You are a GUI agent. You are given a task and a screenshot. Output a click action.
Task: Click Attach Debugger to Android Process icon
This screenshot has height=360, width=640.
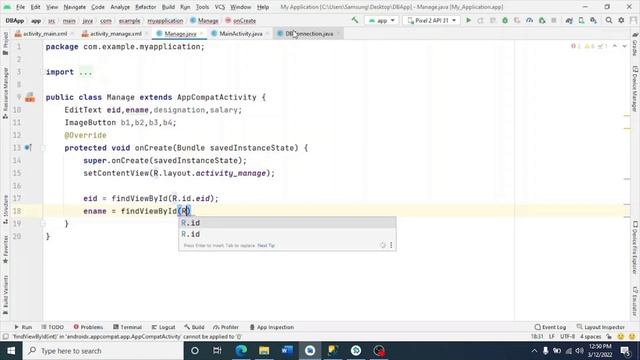point(542,20)
